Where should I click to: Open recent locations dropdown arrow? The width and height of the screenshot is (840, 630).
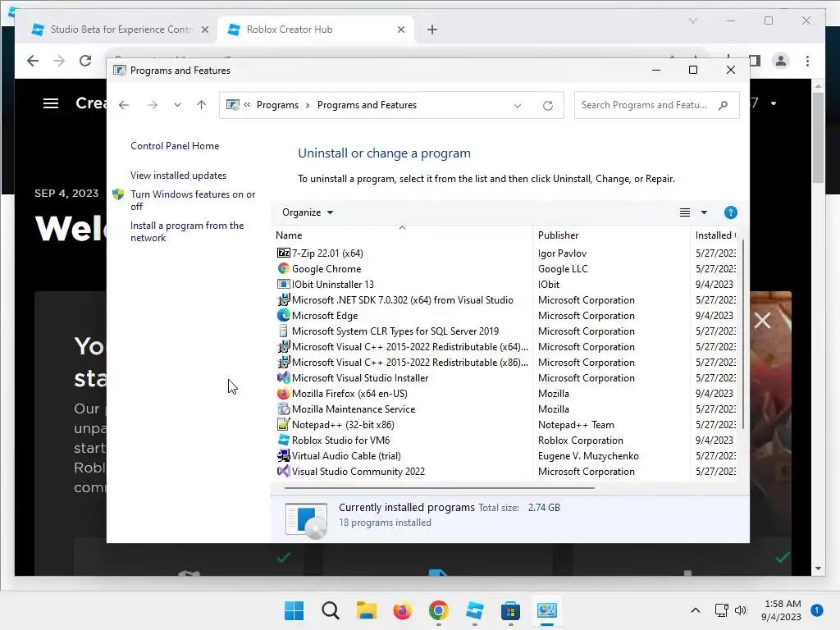(177, 105)
